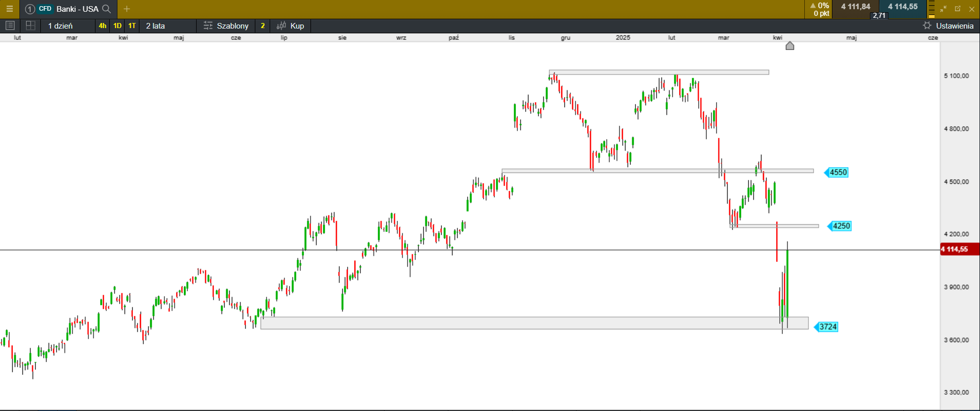Open the 2 lata range dropdown
This screenshot has height=411, width=980.
pos(168,26)
